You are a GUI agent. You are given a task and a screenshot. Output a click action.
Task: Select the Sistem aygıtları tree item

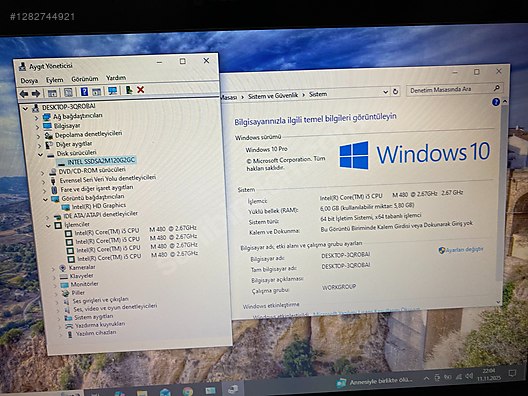point(94,317)
